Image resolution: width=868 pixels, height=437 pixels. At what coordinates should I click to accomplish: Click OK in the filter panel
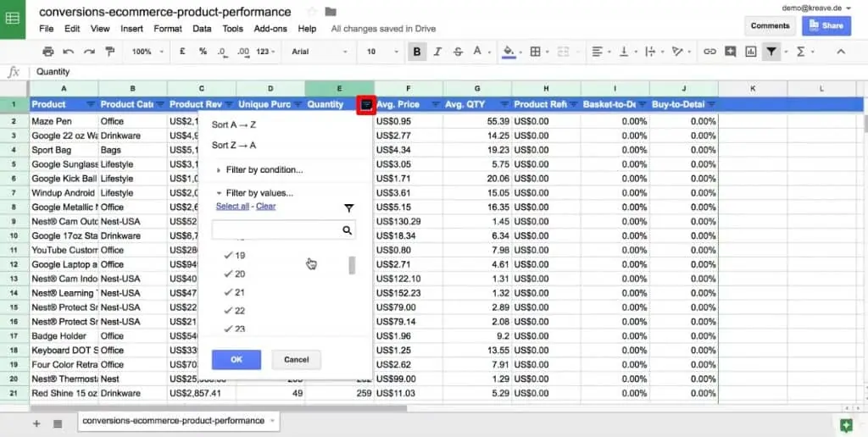click(x=236, y=360)
